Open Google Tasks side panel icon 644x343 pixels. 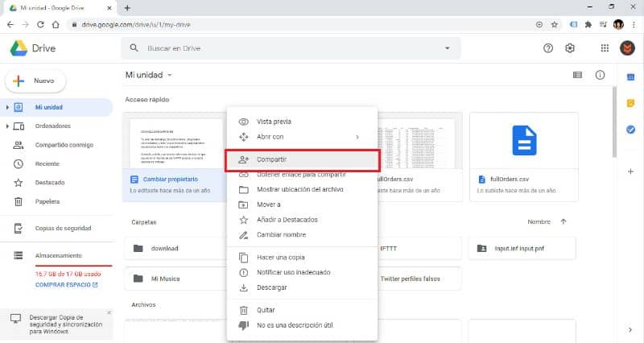tap(630, 130)
